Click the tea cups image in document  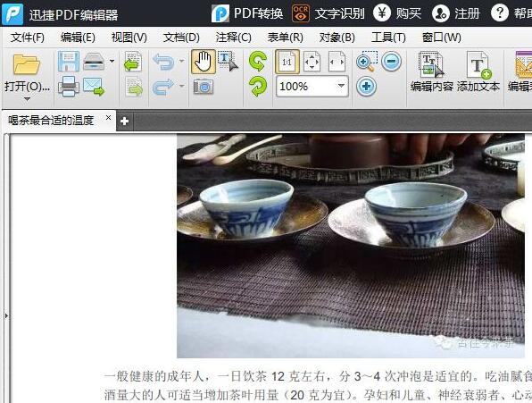(351, 246)
